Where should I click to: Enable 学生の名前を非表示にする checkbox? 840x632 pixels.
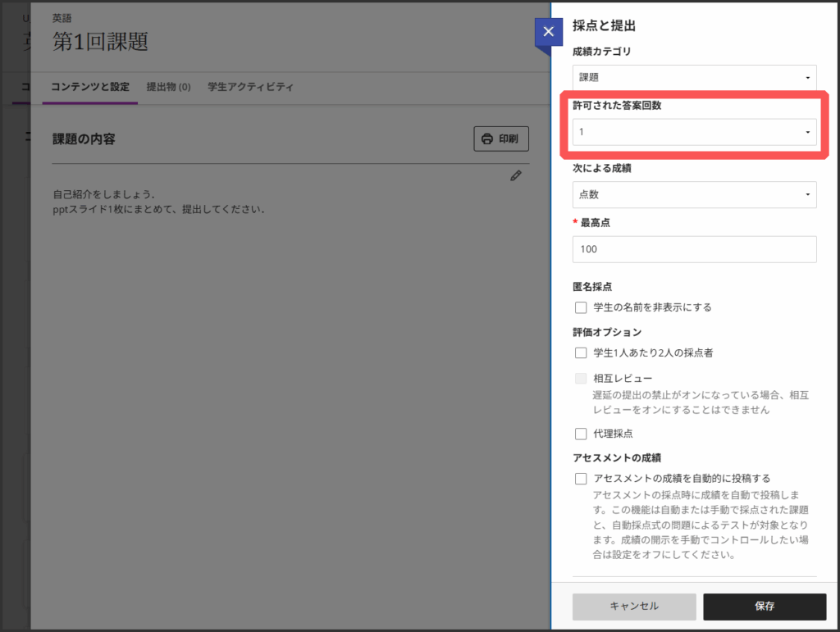[581, 307]
